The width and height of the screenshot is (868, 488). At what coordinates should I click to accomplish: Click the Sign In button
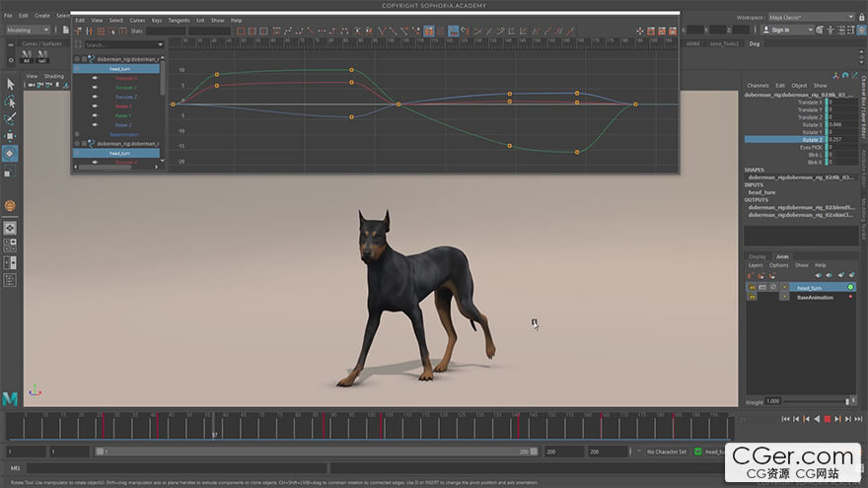pyautogui.click(x=785, y=30)
